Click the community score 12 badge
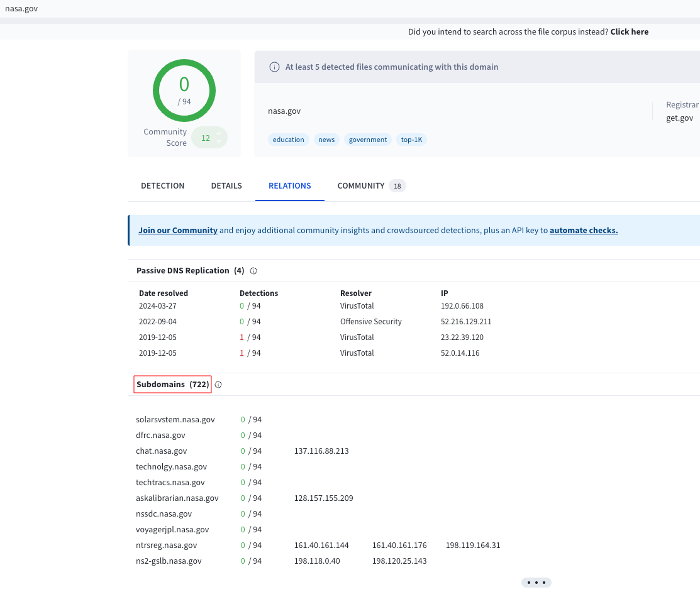Image resolution: width=700 pixels, height=592 pixels. (206, 138)
